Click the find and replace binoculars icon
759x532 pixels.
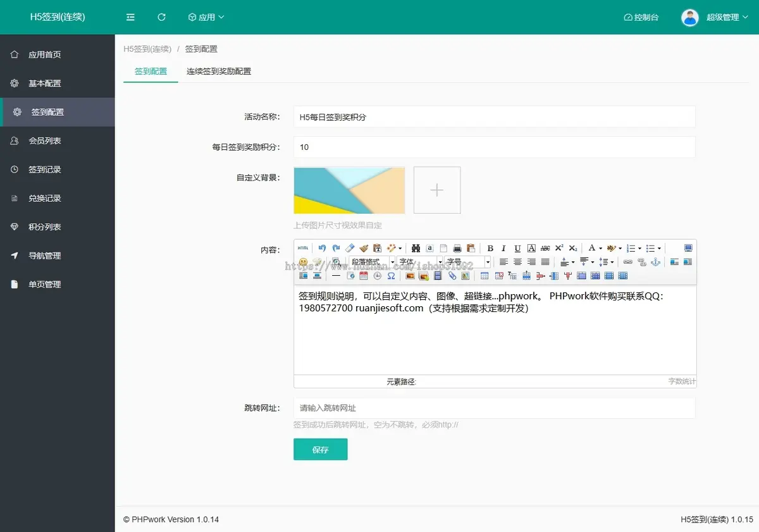416,248
